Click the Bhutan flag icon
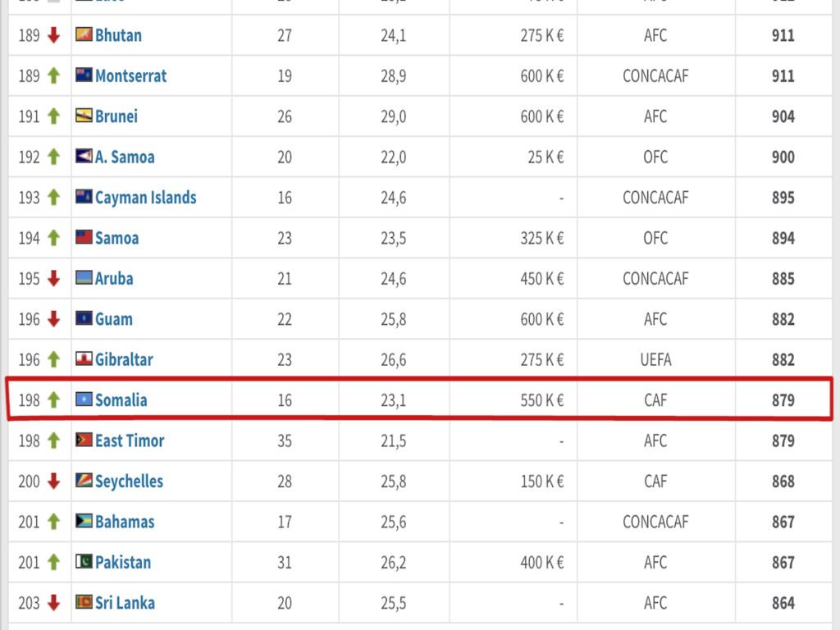The height and width of the screenshot is (630, 840). [84, 35]
